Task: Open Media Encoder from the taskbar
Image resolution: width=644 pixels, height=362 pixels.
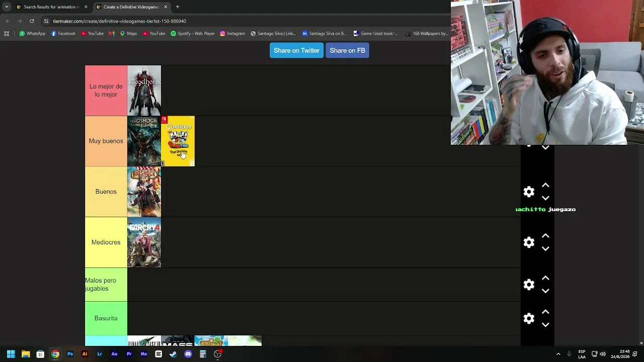Action: point(144,354)
